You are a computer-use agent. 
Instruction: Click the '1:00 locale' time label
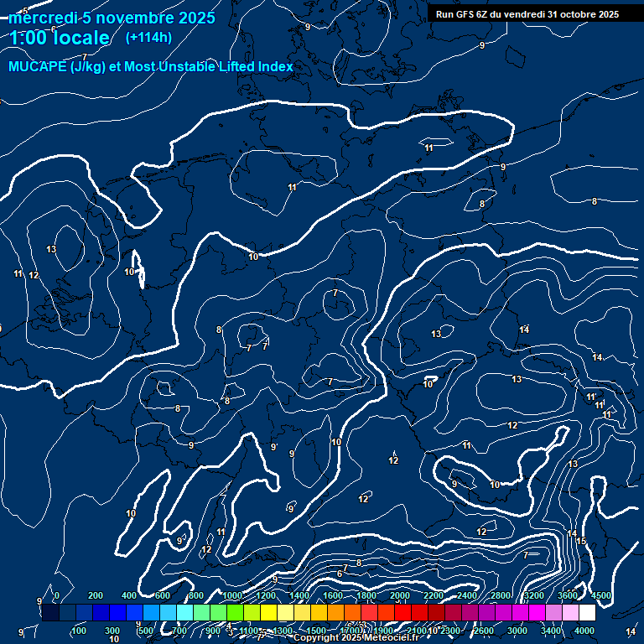pyautogui.click(x=60, y=38)
